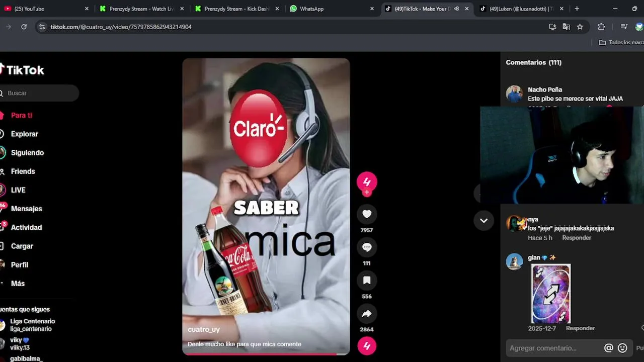Click caption "Denle mucho like para que mica comente"
Image resolution: width=644 pixels, height=362 pixels.
(x=245, y=344)
